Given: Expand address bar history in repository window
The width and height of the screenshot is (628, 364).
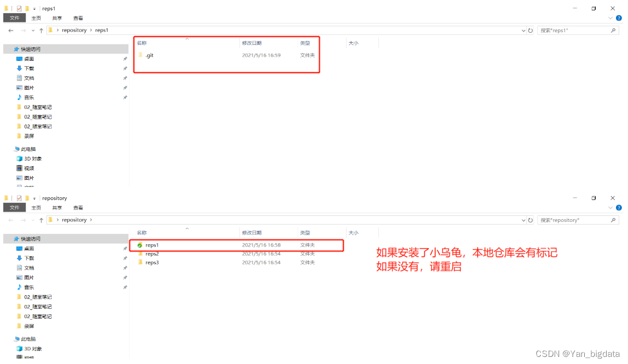Looking at the screenshot, I should tap(523, 220).
